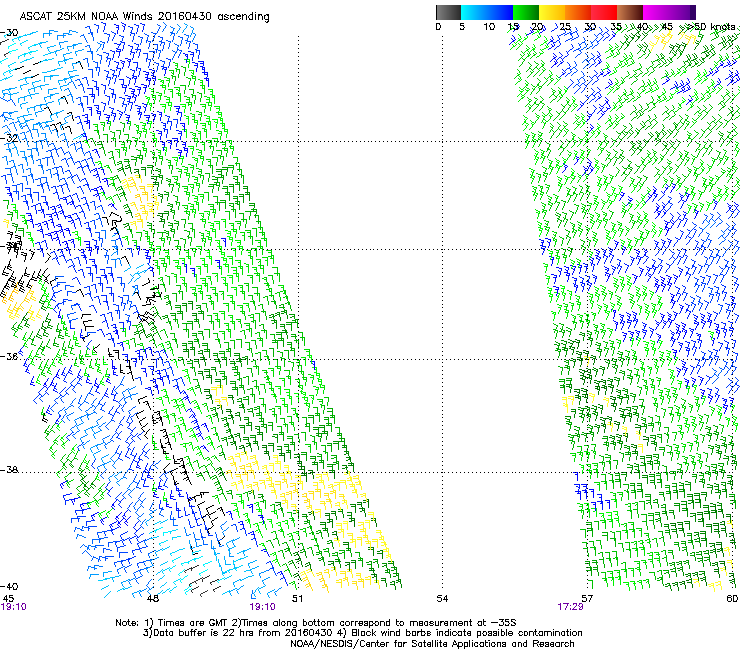Click the yellow 20–25 knots legend segment
This screenshot has height=650, width=740.
(x=552, y=12)
